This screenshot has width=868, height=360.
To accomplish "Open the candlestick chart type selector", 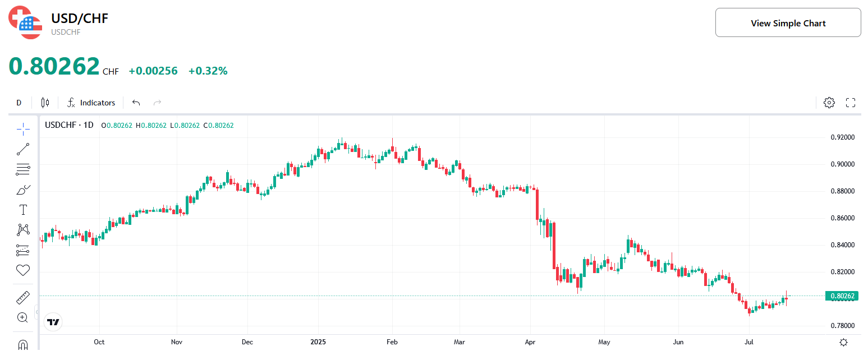I will tap(45, 103).
